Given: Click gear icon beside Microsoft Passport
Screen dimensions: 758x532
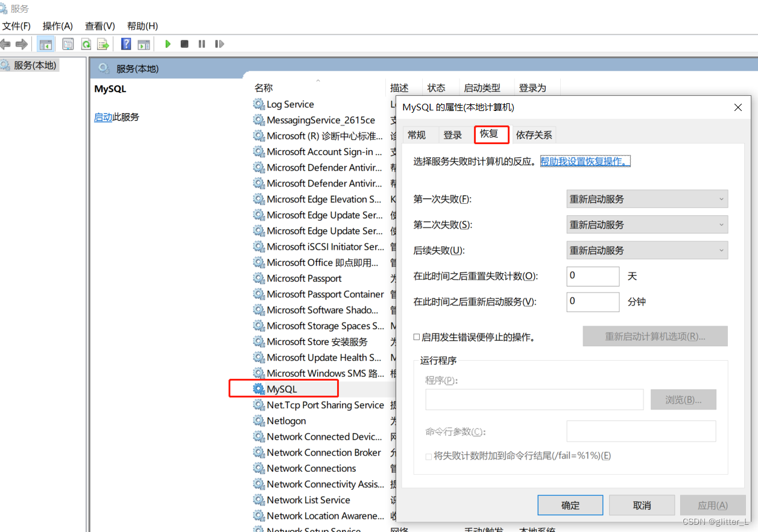Looking at the screenshot, I should tap(259, 278).
